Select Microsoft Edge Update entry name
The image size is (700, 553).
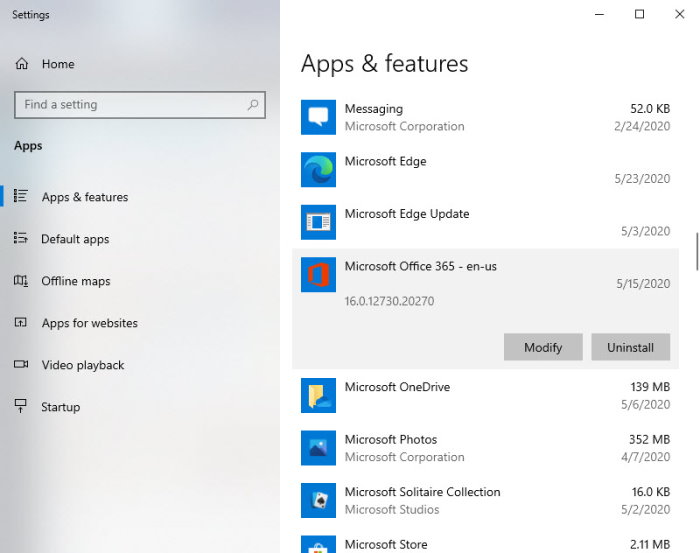pyautogui.click(x=407, y=214)
